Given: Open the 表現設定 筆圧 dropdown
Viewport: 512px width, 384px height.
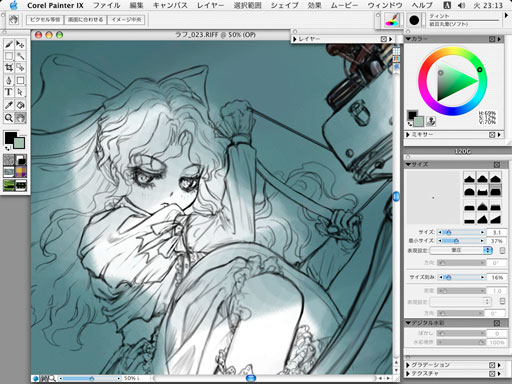Looking at the screenshot, I should click(x=461, y=250).
